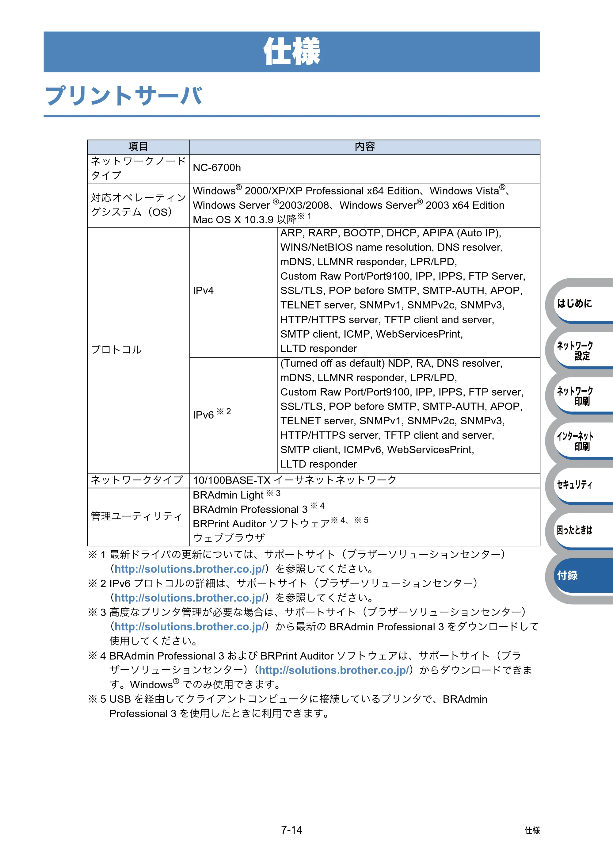Click the 仕様 page title banner
The image size is (613, 868).
(292, 52)
